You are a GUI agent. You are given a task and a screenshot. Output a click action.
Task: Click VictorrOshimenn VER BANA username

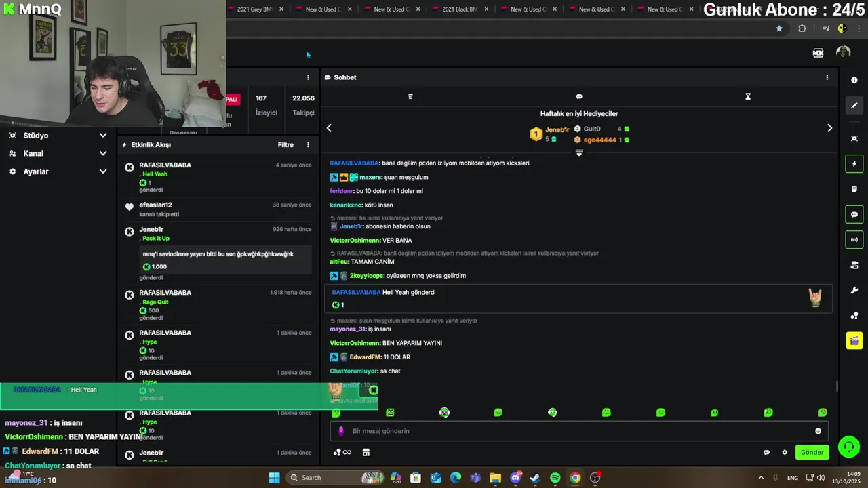pos(355,241)
